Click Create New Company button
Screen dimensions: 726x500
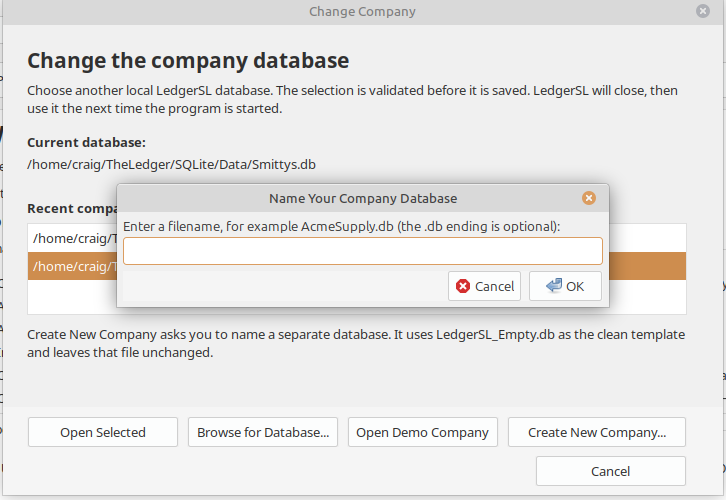[597, 432]
